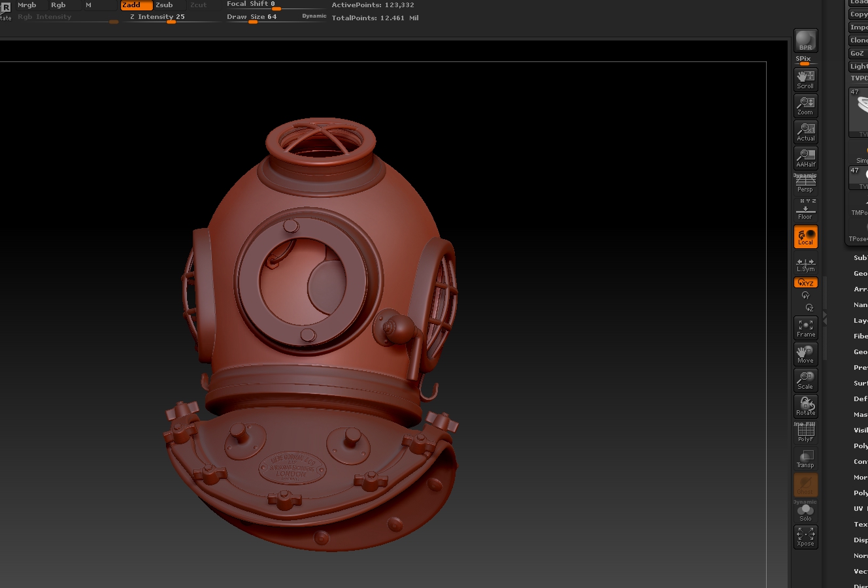Expand the Layers subpalette
The image size is (868, 588).
[860, 321]
